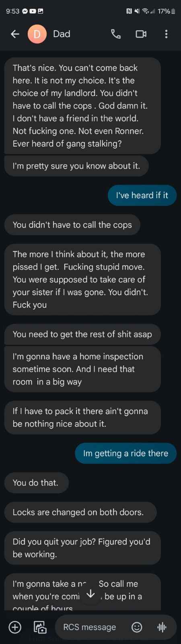Tap the Messenger notification icon in status bar

25,11
